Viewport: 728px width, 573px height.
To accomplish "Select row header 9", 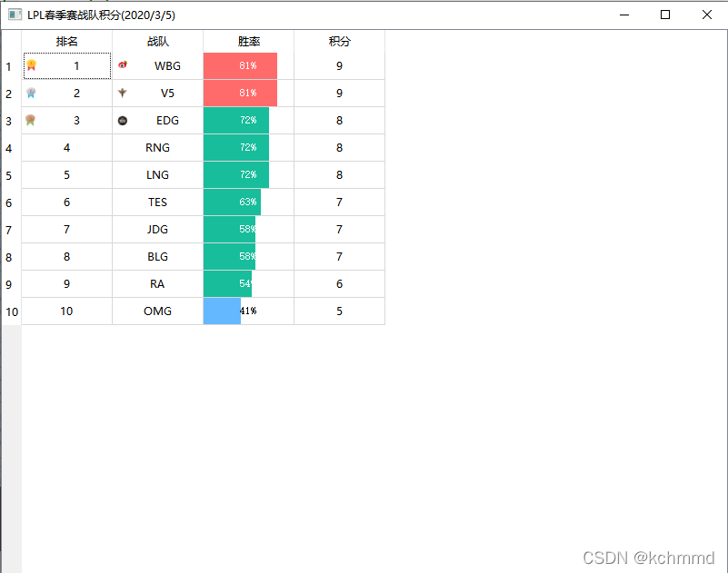I will tap(11, 284).
